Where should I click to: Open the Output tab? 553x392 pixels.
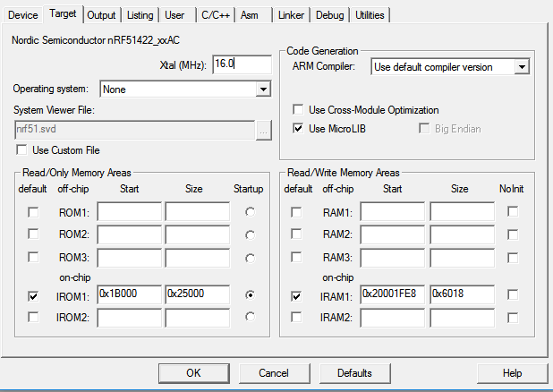pos(101,15)
